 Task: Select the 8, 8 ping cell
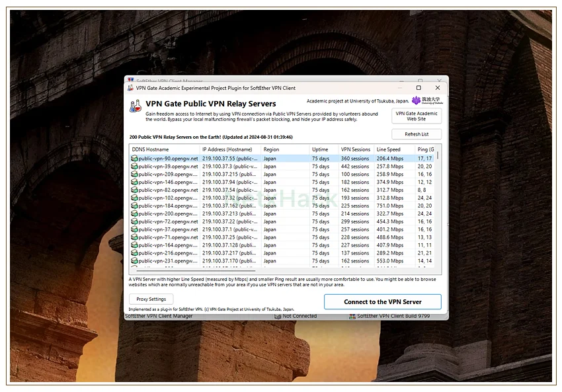point(422,190)
